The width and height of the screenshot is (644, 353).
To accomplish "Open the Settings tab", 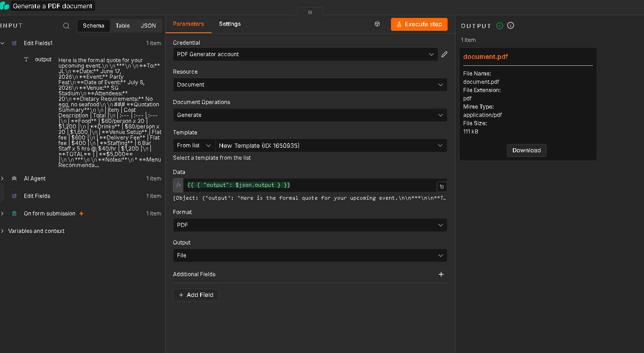I will click(230, 24).
